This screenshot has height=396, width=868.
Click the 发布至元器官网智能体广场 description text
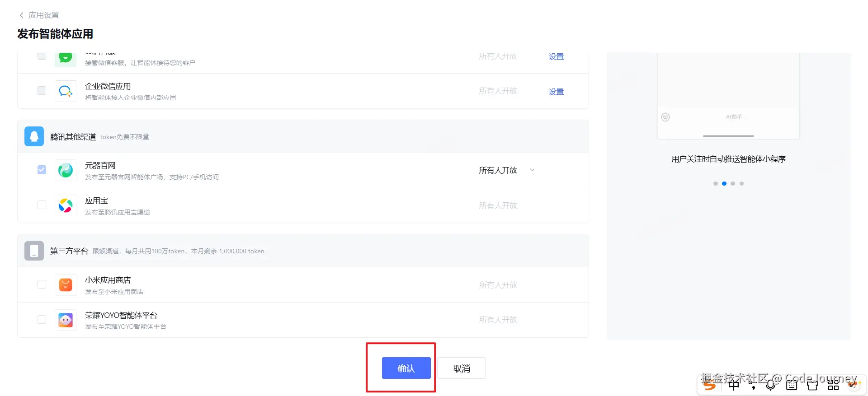(x=152, y=177)
